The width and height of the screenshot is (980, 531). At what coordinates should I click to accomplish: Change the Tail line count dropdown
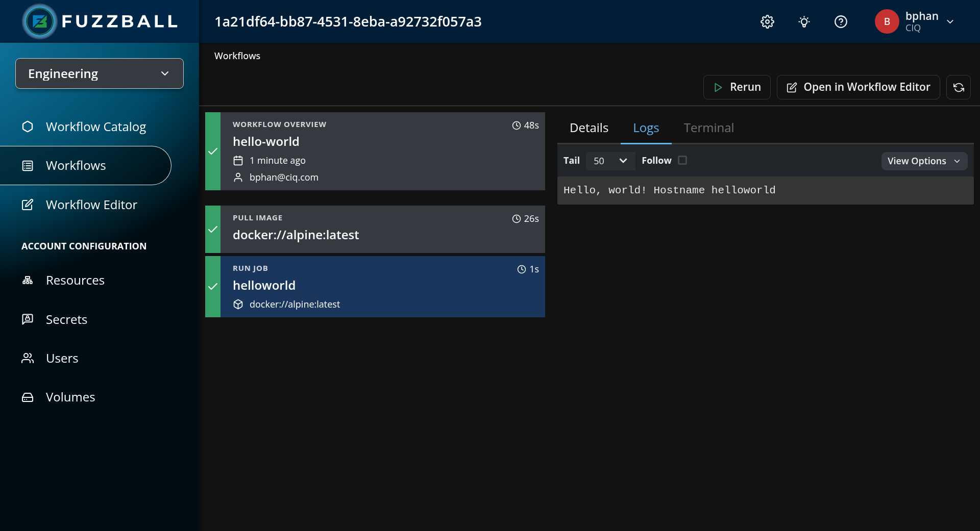tap(610, 161)
